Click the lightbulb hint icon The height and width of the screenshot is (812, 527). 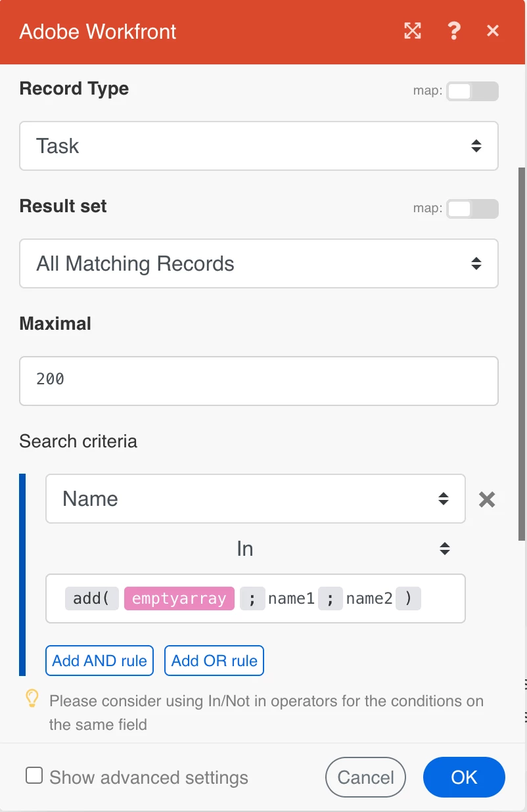coord(32,700)
